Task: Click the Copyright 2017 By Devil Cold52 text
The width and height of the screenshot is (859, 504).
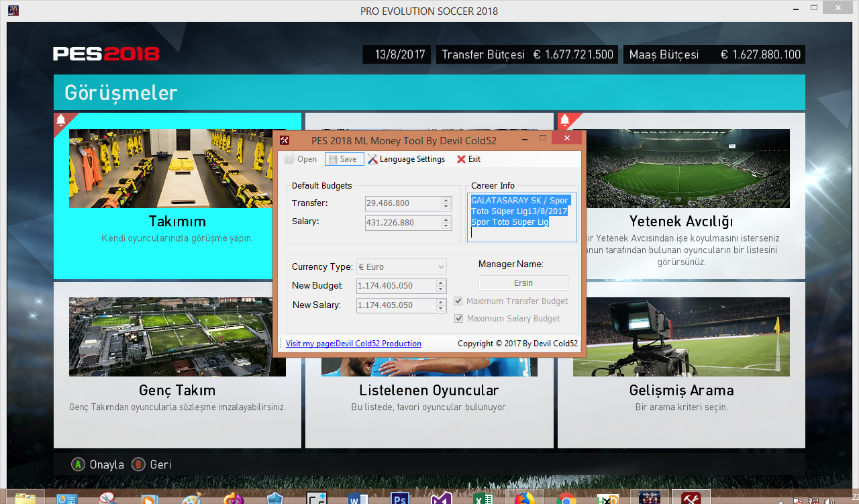Action: click(x=517, y=344)
